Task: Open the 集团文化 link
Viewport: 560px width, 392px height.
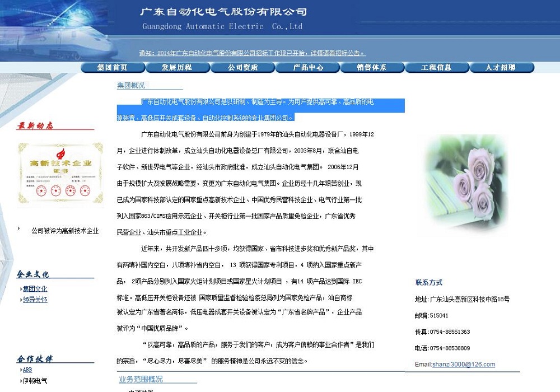Action: point(35,289)
